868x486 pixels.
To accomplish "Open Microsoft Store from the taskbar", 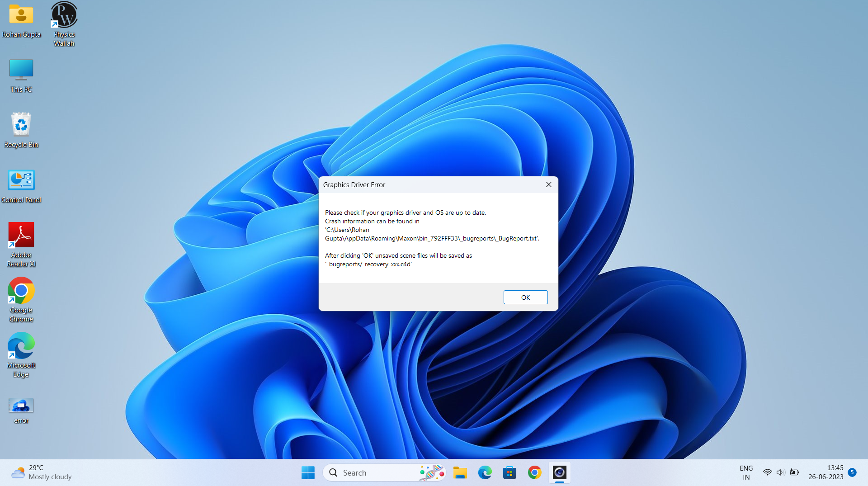I will click(510, 473).
